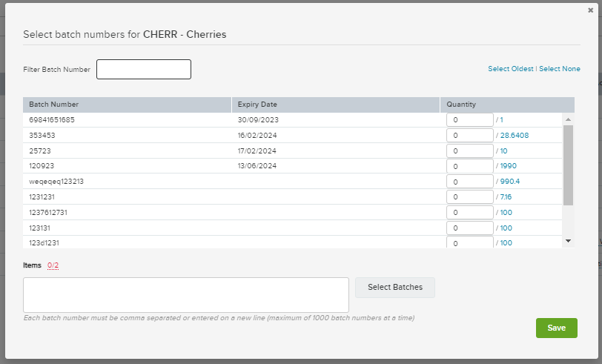The height and width of the screenshot is (364, 602).
Task: Click quantity field for batch 1237612731
Action: pyautogui.click(x=469, y=212)
